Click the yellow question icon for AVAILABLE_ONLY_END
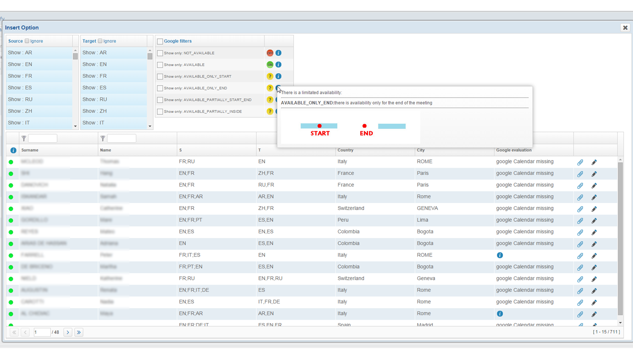633x364 pixels. pos(270,88)
